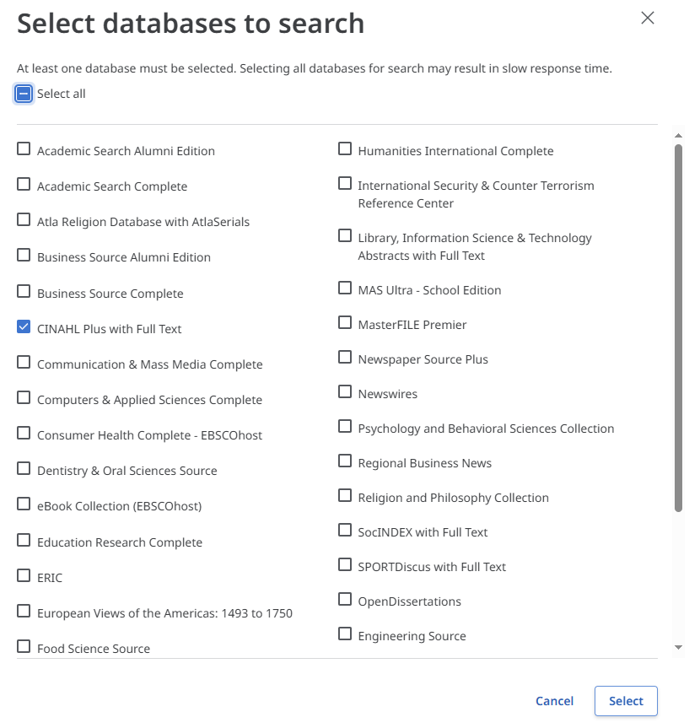Enable Food Science Source database
The height and width of the screenshot is (728, 700).
(x=24, y=647)
